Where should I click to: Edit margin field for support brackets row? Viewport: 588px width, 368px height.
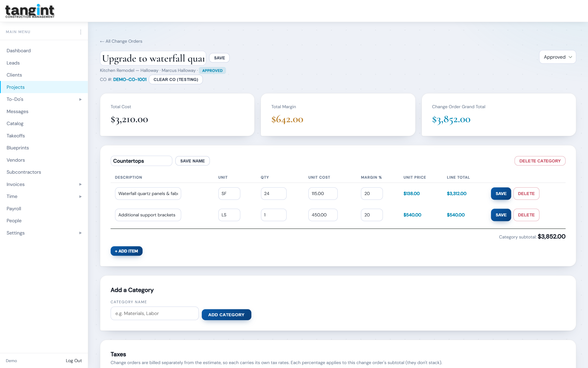372,215
